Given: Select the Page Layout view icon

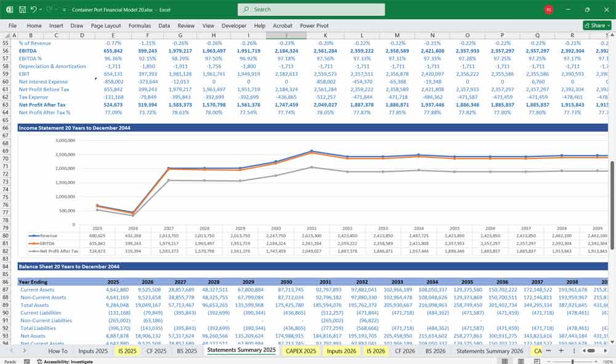Looking at the screenshot, I should (521, 360).
